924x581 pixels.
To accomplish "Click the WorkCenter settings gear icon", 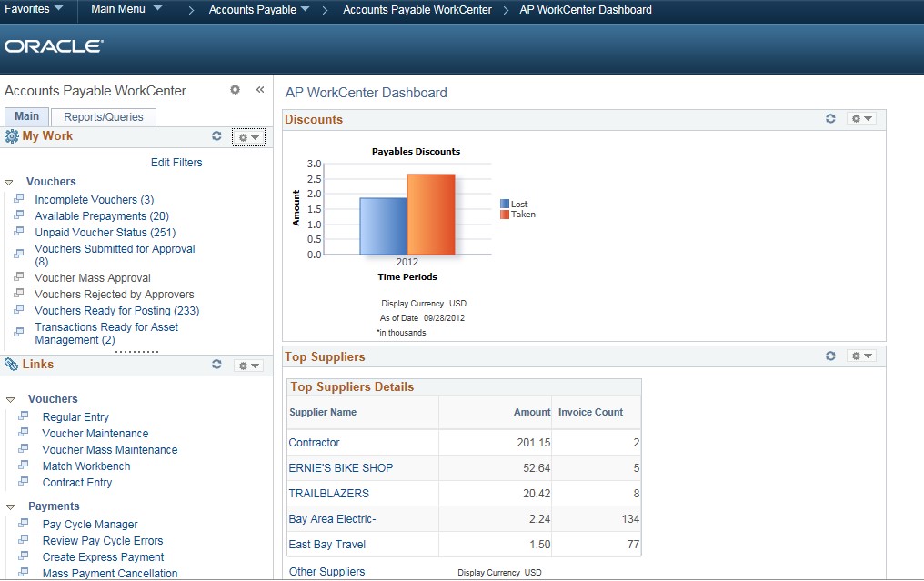I will (236, 90).
